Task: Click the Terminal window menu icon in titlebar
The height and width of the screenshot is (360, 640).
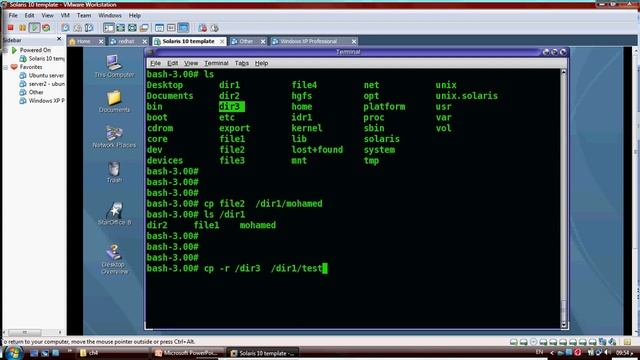Action: click(150, 52)
